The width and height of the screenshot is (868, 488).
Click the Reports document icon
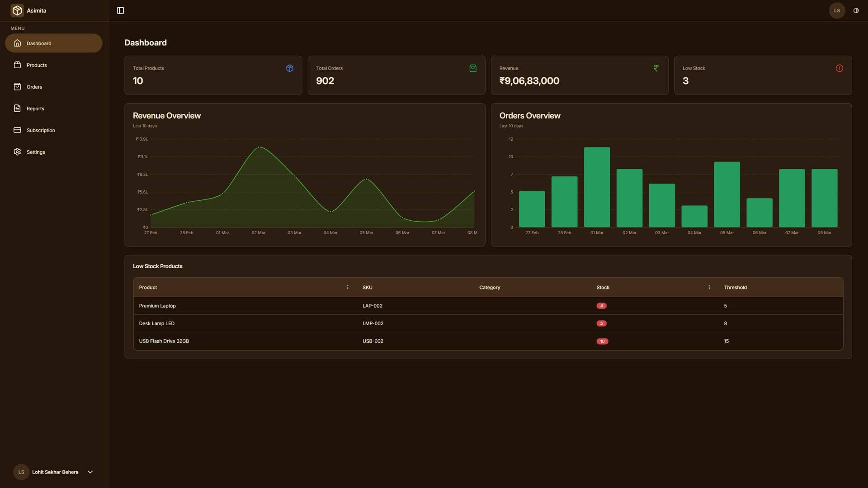(x=17, y=108)
